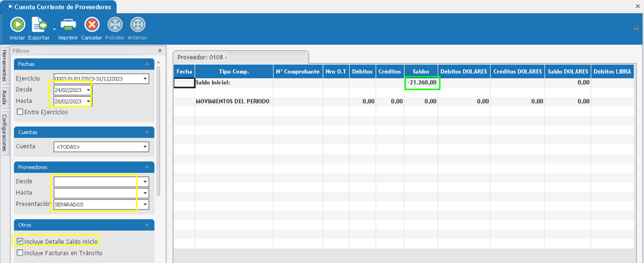Close the Cuenta Corriente de Proveedores window
The image size is (644, 263).
coord(637,7)
